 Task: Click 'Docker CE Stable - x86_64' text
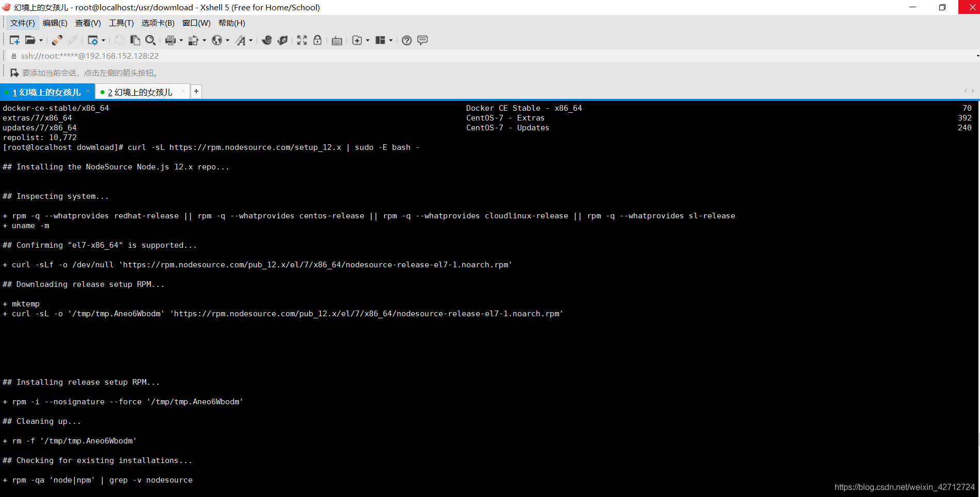(524, 108)
